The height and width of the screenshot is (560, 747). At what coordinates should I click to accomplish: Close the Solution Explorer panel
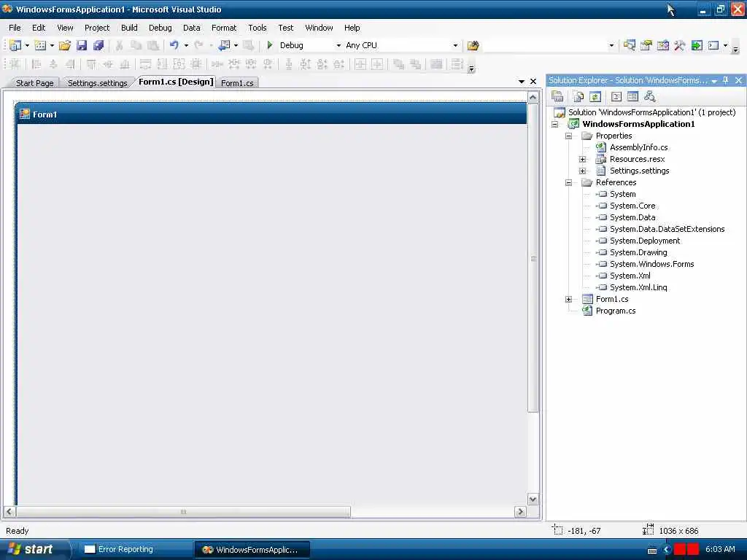pyautogui.click(x=738, y=80)
